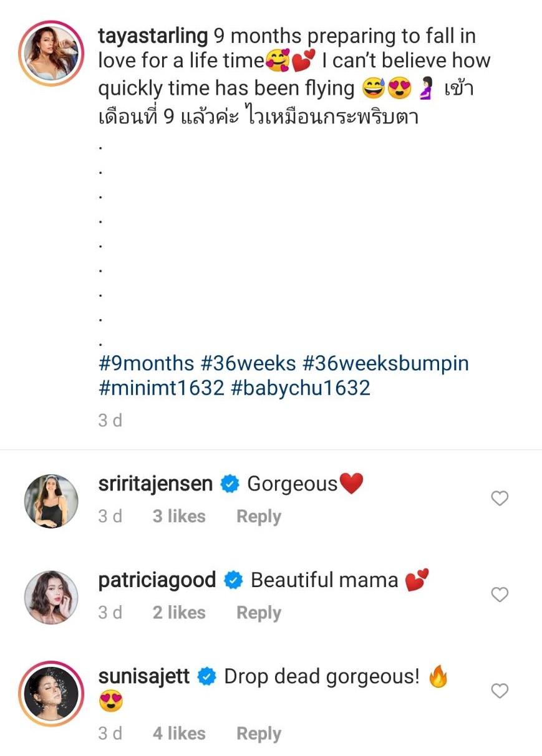Open patriciagood's profile avatar
The height and width of the screenshot is (756, 542).
coord(51,597)
